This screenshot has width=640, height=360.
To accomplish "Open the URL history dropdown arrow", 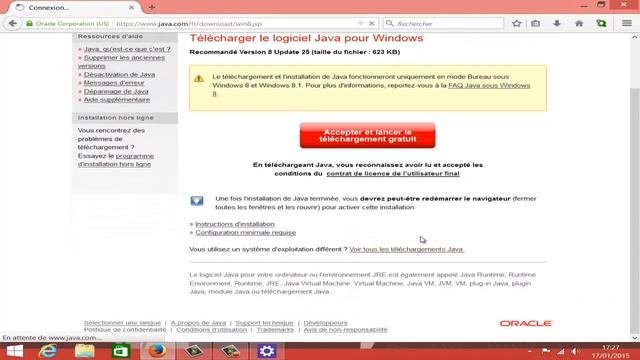I will tap(360, 24).
